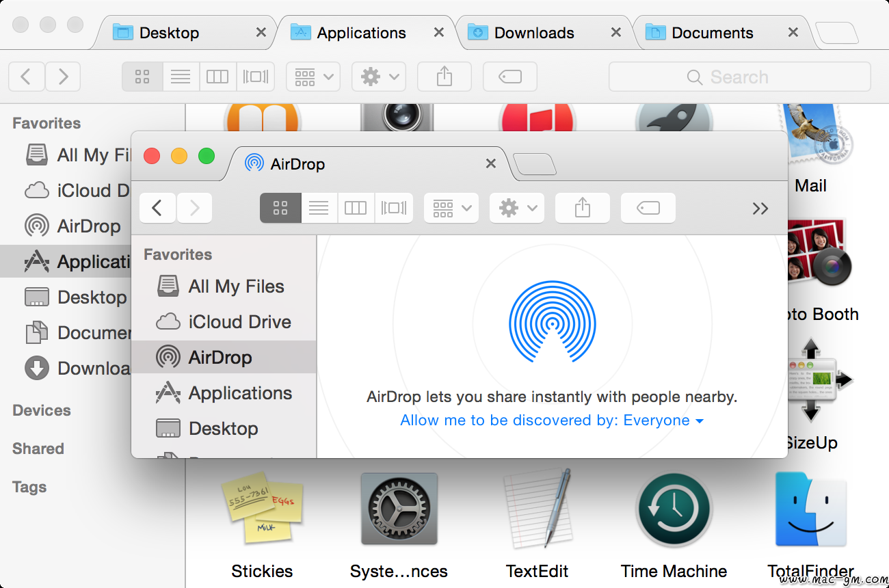Go forward in the back Finder window
The image size is (889, 588).
(63, 77)
